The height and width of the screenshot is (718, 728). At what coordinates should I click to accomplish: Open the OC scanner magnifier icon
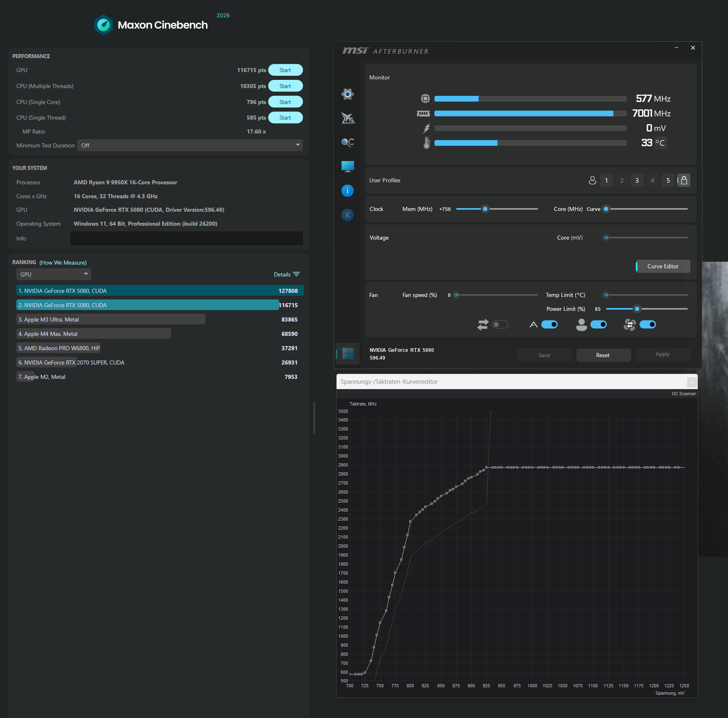[x=348, y=142]
